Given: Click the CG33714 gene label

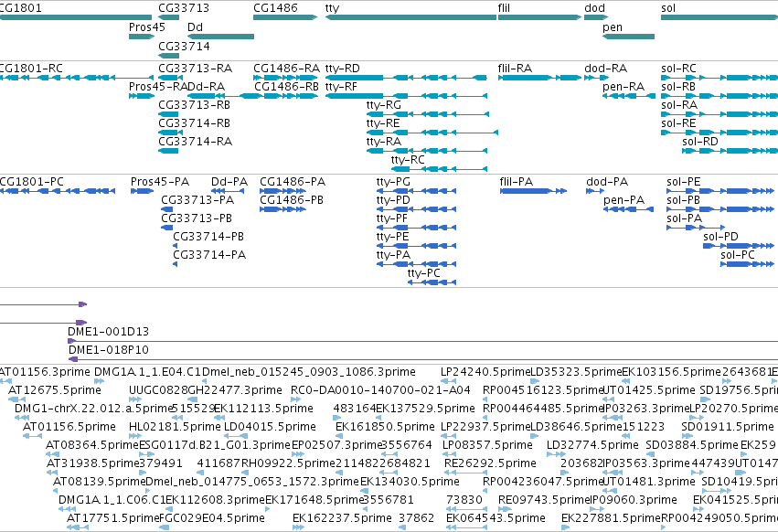Looking at the screenshot, I should pyautogui.click(x=184, y=46).
